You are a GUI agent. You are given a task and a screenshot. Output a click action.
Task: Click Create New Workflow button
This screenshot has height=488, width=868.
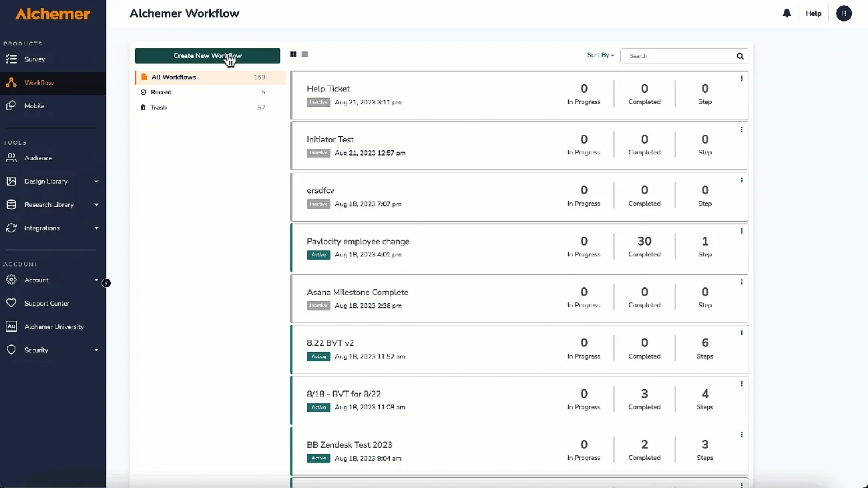[207, 56]
